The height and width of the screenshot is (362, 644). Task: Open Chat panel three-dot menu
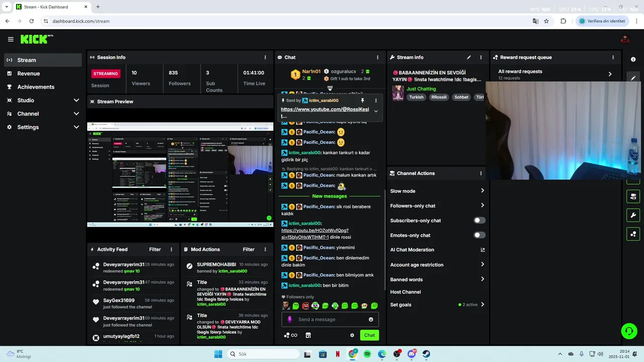click(378, 57)
